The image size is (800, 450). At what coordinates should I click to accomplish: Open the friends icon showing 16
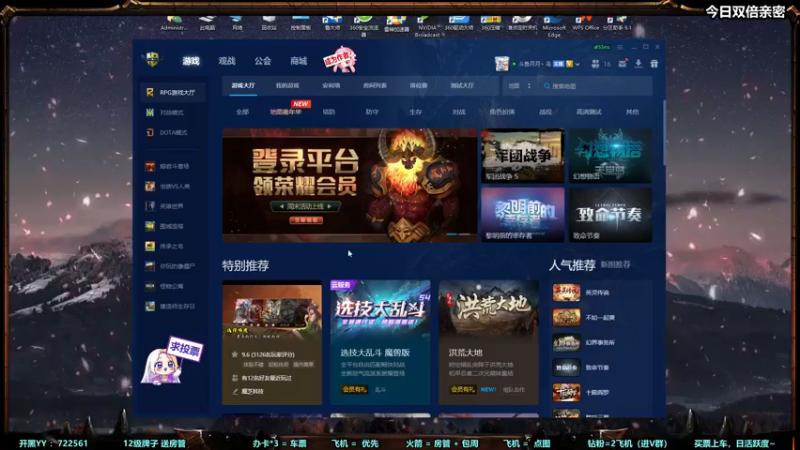point(595,64)
